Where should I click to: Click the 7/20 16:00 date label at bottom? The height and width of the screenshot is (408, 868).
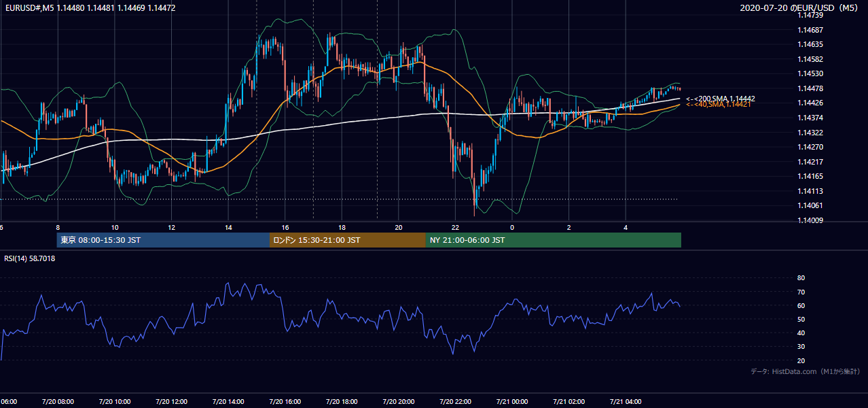click(x=285, y=402)
